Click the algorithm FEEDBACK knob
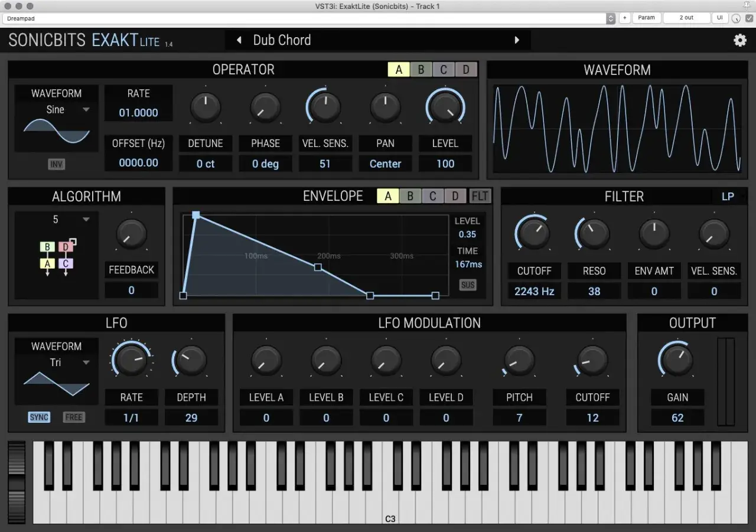The width and height of the screenshot is (756, 532). point(131,234)
